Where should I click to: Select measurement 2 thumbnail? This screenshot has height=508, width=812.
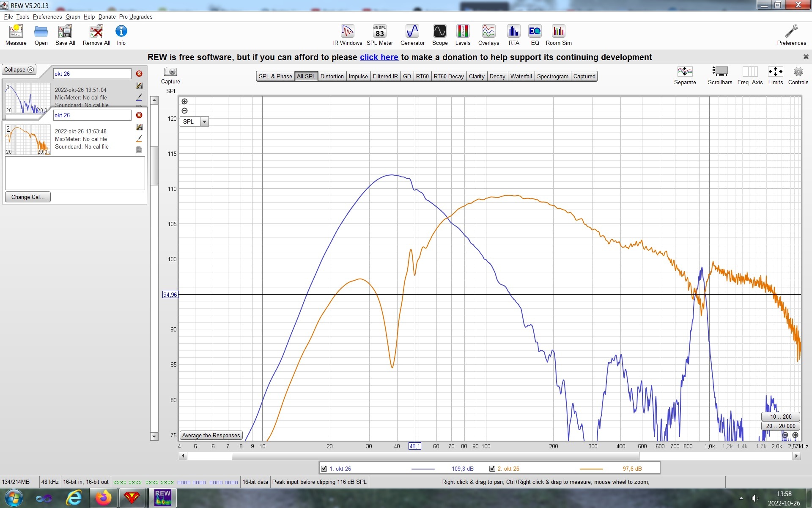27,140
